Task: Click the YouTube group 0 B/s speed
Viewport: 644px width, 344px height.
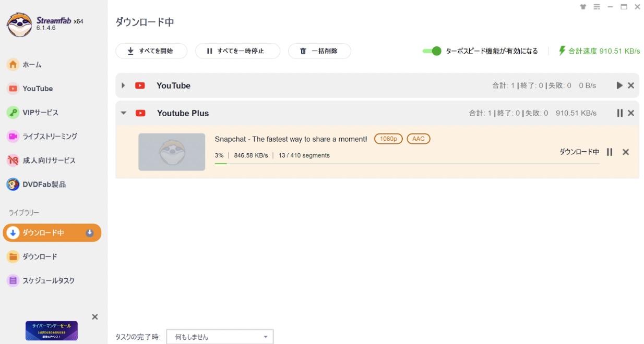Action: [587, 85]
